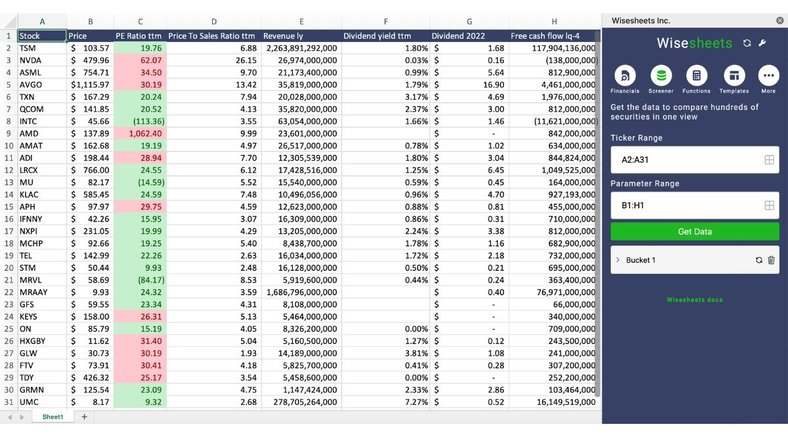Select the Dividend yield ttm header cell
The image size is (788, 435).
pos(385,36)
